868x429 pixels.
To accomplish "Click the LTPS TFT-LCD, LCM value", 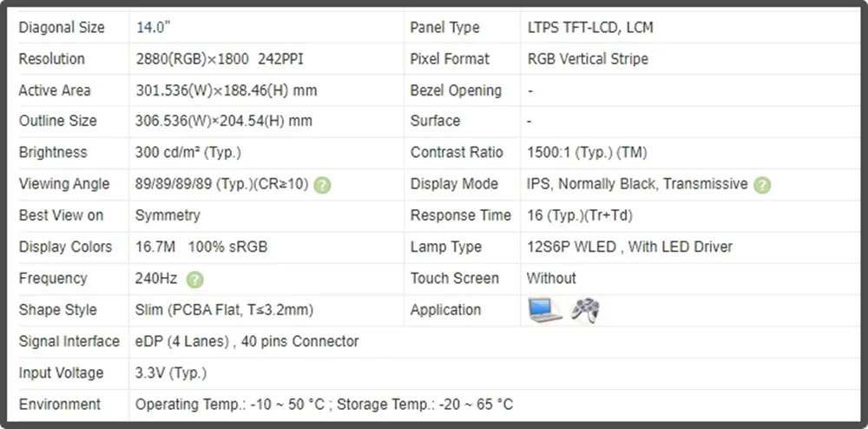I will point(590,28).
